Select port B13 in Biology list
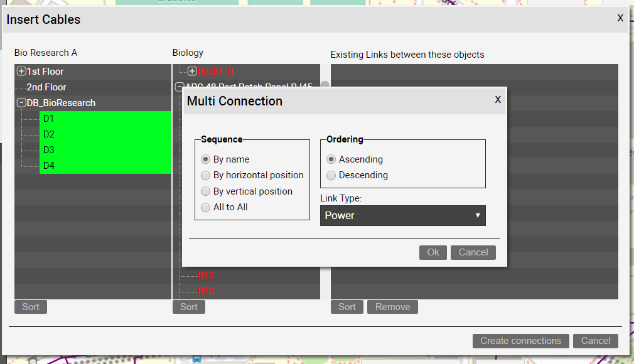 coord(206,291)
